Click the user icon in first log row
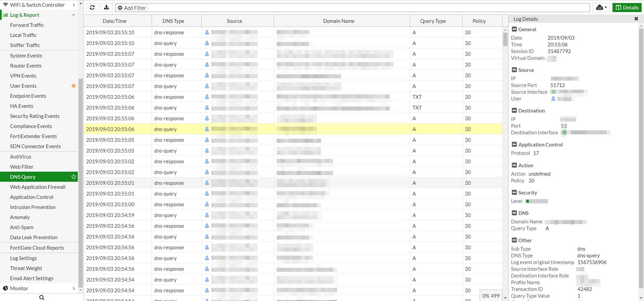 point(207,33)
